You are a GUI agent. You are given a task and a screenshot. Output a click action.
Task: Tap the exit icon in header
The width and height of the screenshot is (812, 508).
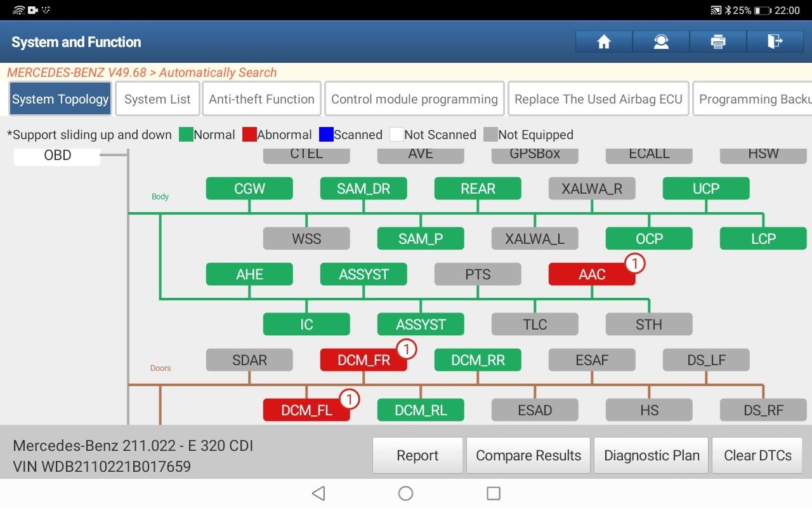point(775,42)
